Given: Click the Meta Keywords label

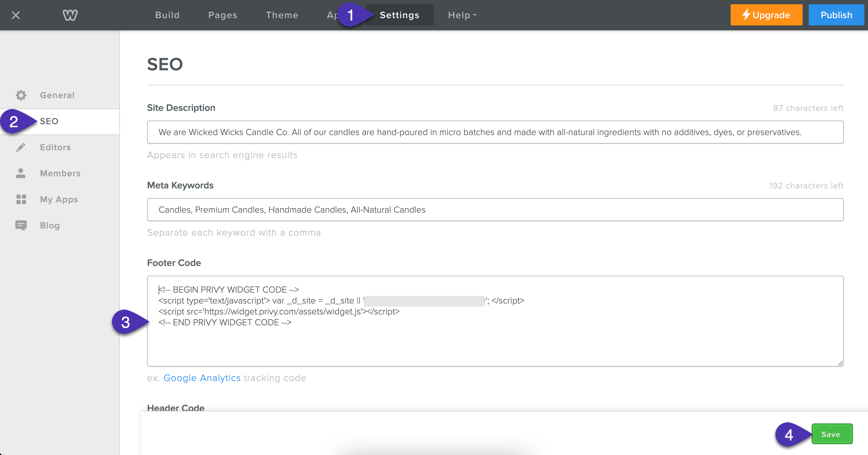Looking at the screenshot, I should pyautogui.click(x=180, y=185).
